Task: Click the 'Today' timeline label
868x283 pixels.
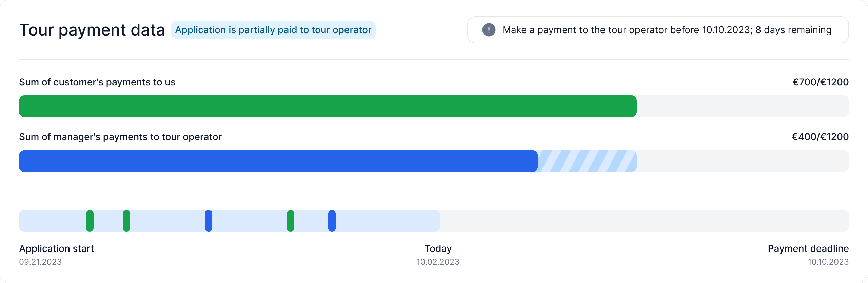Action: click(x=438, y=248)
